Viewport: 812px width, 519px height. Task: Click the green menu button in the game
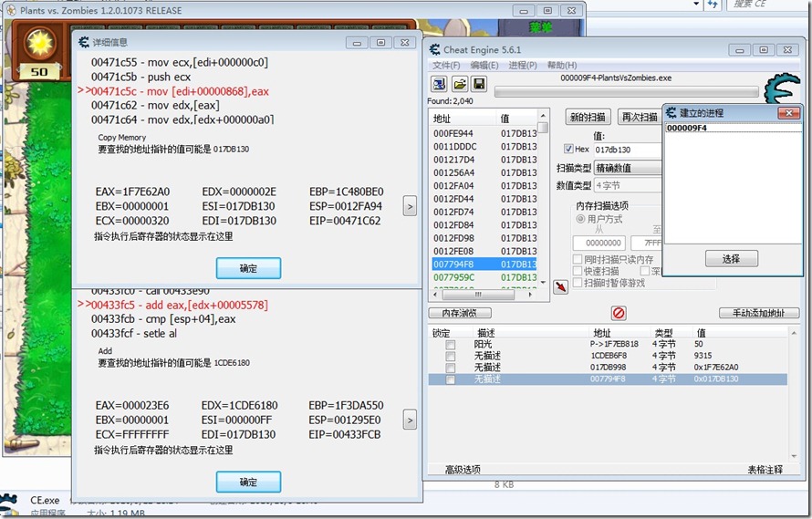pyautogui.click(x=539, y=27)
